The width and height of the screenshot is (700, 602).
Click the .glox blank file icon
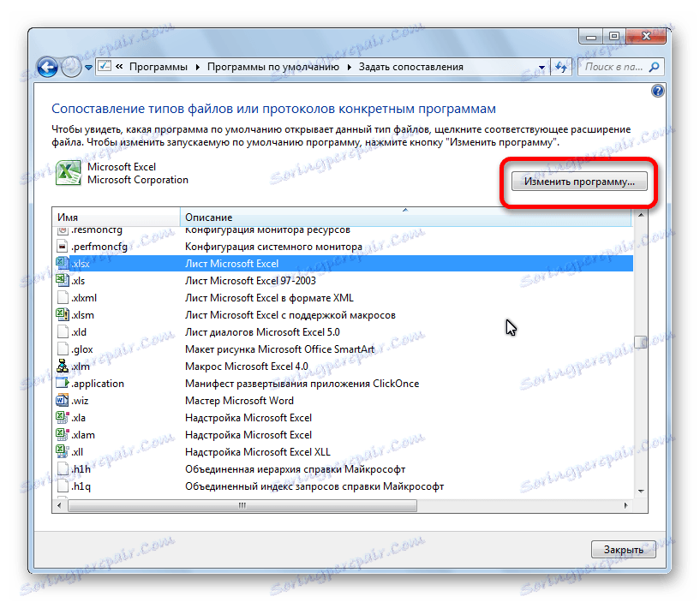click(x=63, y=349)
